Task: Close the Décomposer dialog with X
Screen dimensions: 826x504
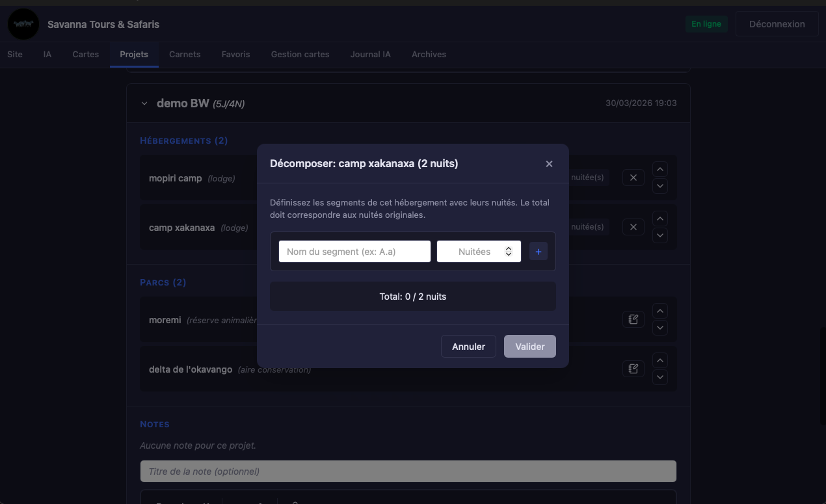Action: [x=549, y=164]
